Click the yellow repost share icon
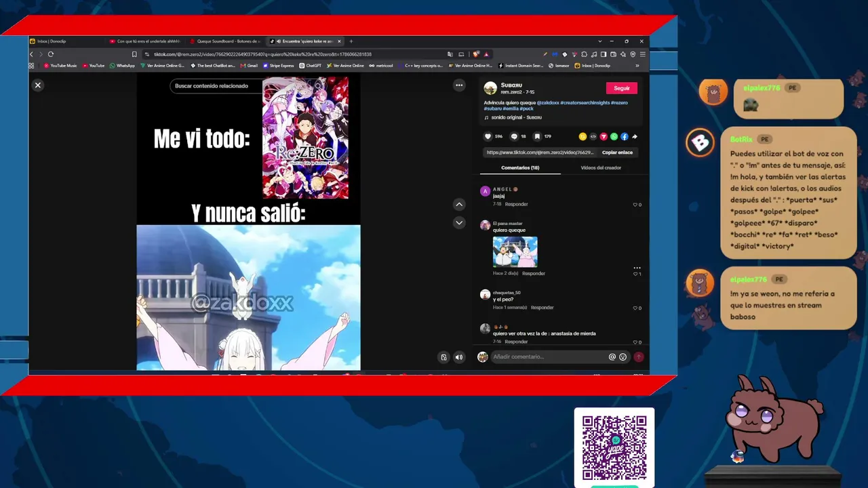The image size is (868, 488). [583, 136]
